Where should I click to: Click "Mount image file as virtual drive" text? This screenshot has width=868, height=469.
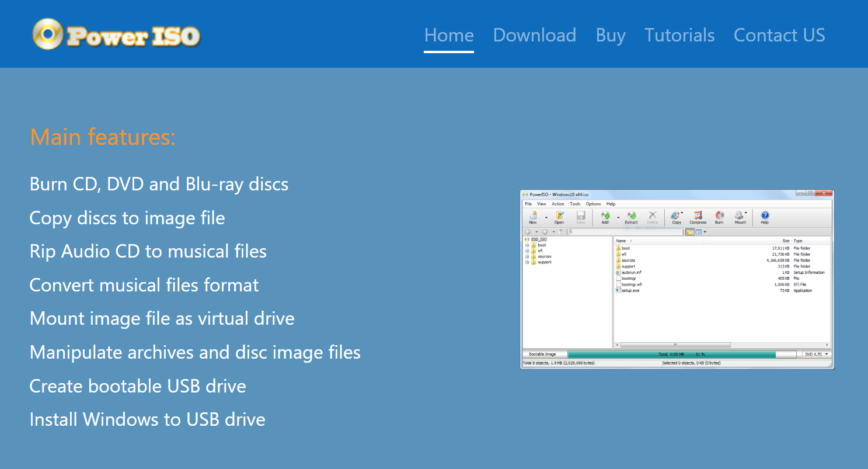click(162, 318)
